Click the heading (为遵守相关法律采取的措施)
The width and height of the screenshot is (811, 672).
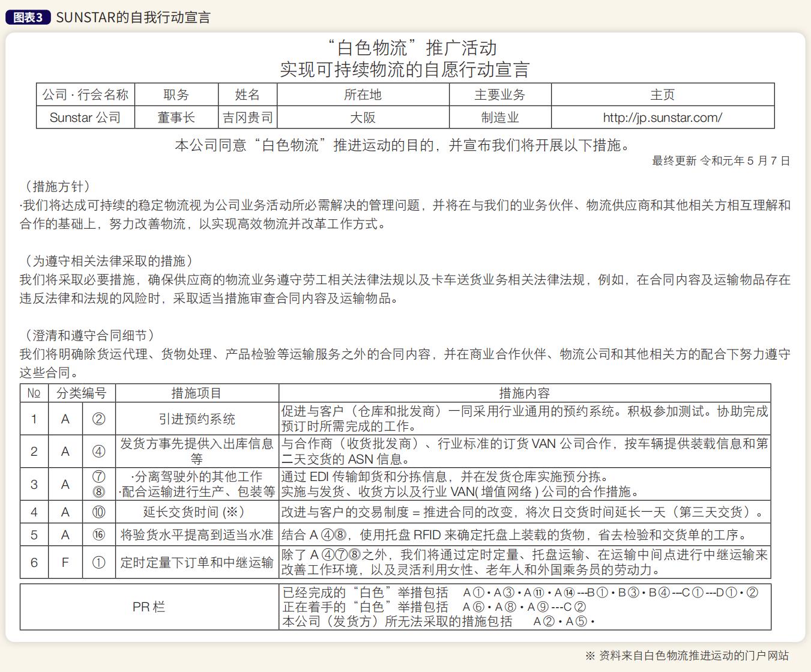click(x=109, y=261)
